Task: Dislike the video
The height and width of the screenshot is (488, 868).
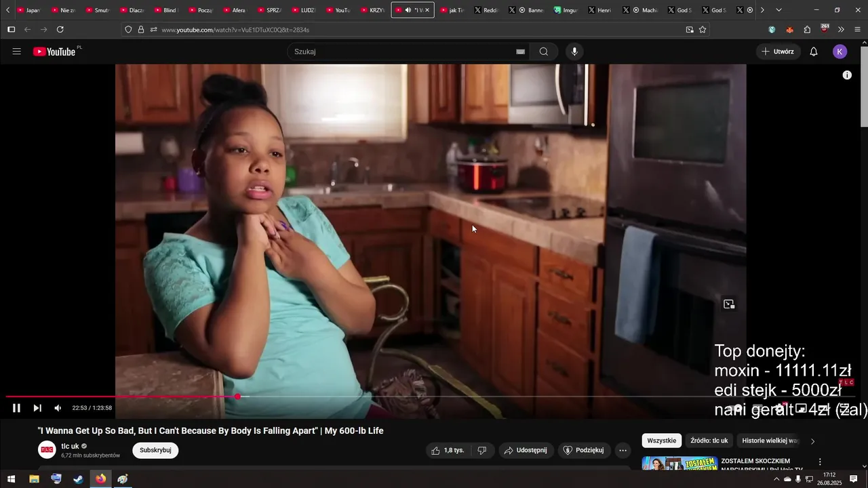Action: coord(482,450)
